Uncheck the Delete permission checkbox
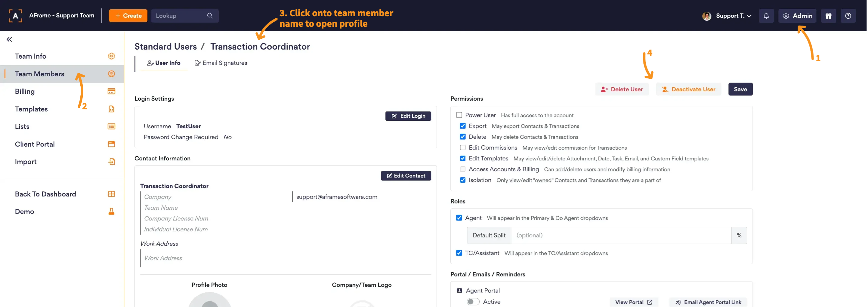868x307 pixels. [463, 136]
